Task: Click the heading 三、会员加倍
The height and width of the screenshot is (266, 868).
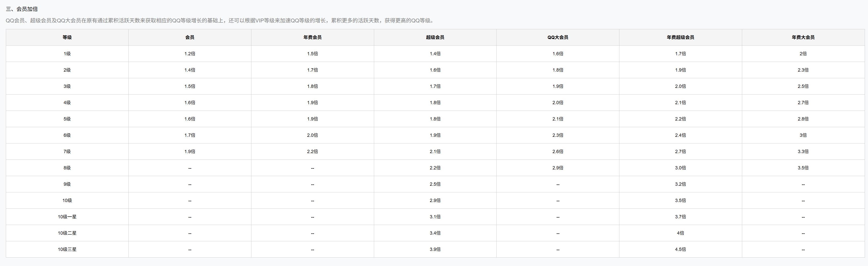Action: coord(22,9)
